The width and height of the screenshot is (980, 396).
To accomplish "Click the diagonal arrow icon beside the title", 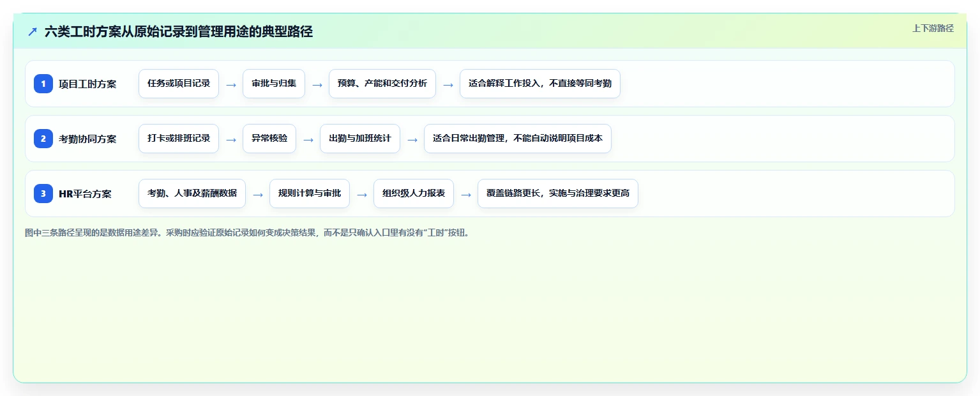I will pos(33,31).
